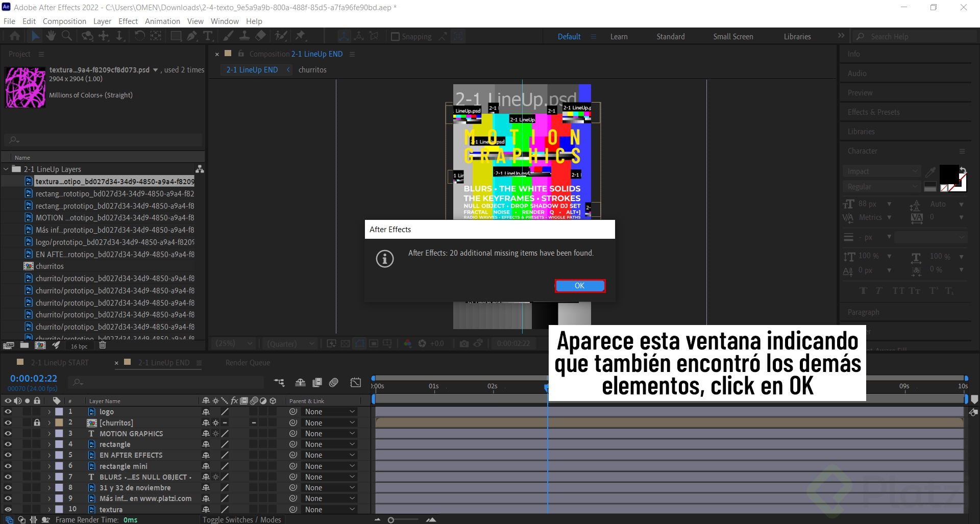Enable Snapping in the toolbar
This screenshot has height=524, width=980.
395,36
